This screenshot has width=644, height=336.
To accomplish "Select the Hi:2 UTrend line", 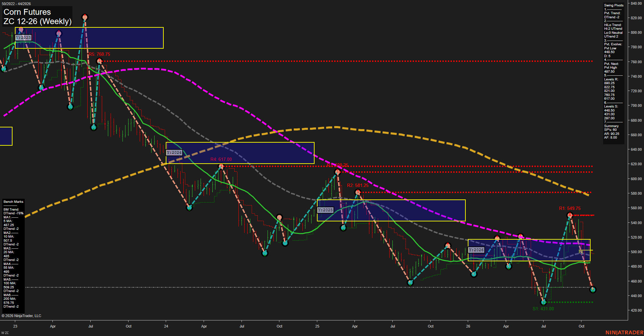I will click(613, 29).
